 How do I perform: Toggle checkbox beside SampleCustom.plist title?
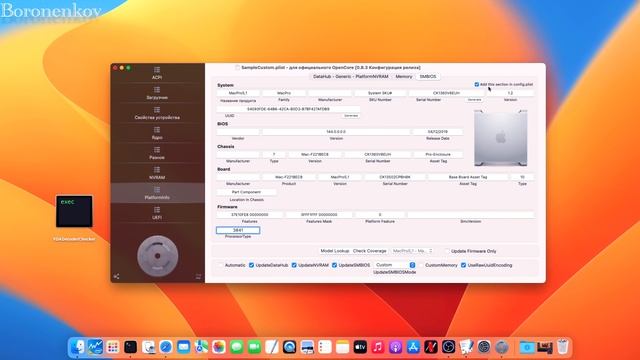237,67
